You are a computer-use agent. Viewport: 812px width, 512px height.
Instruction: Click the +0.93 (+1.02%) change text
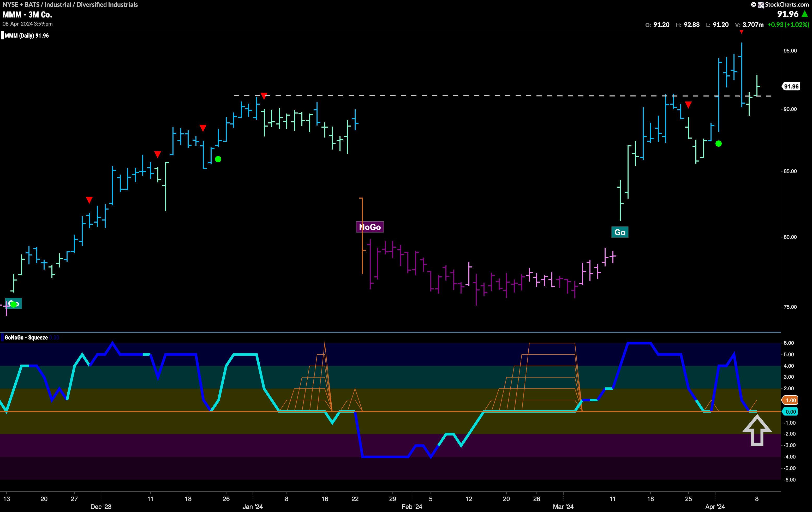(x=788, y=25)
